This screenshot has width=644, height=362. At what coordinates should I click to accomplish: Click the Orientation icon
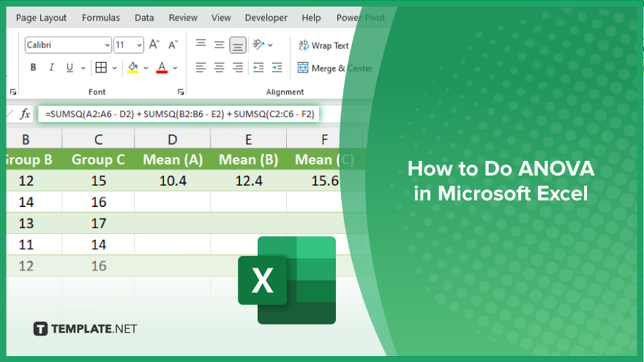(258, 45)
